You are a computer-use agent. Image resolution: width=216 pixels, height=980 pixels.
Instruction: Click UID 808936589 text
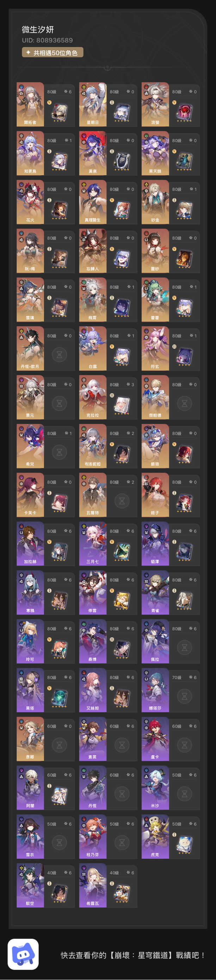click(x=47, y=40)
